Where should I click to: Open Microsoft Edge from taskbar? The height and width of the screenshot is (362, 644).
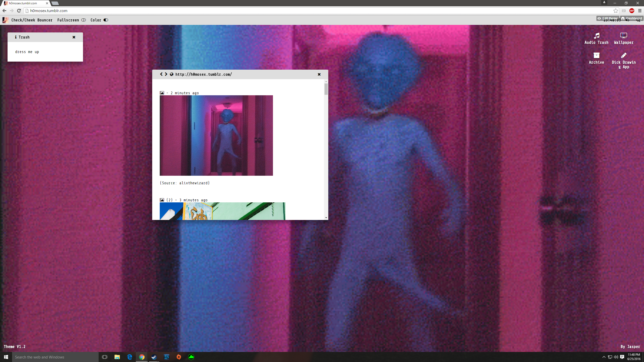tap(130, 357)
